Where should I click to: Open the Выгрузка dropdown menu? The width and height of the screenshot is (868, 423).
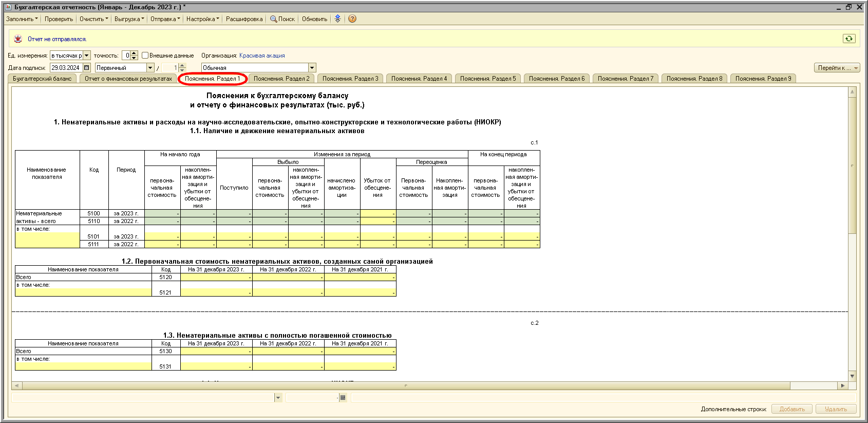coord(129,19)
